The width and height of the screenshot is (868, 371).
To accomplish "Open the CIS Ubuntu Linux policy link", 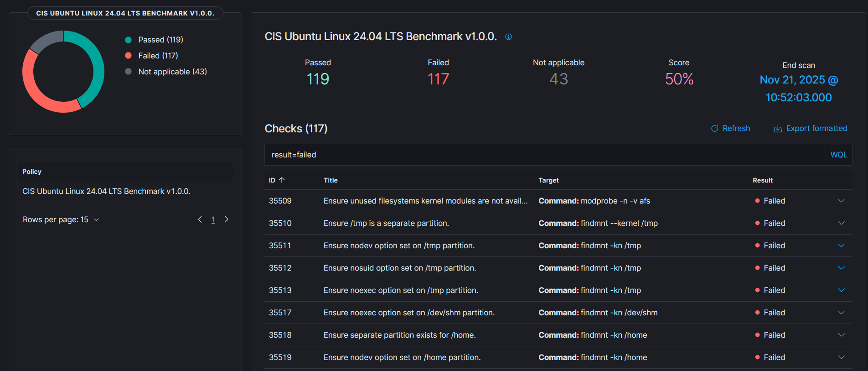I will pyautogui.click(x=106, y=191).
